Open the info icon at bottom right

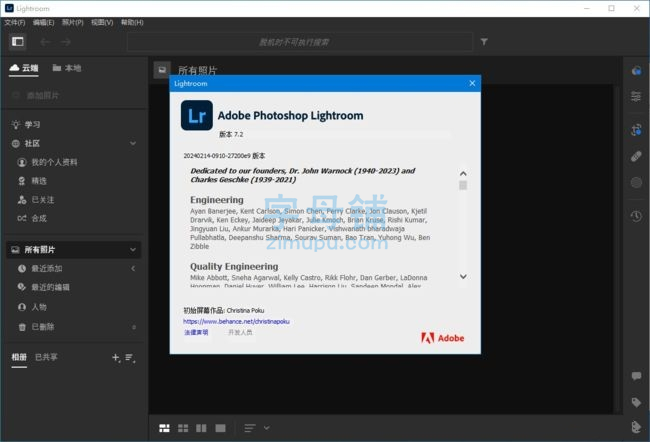[636, 427]
